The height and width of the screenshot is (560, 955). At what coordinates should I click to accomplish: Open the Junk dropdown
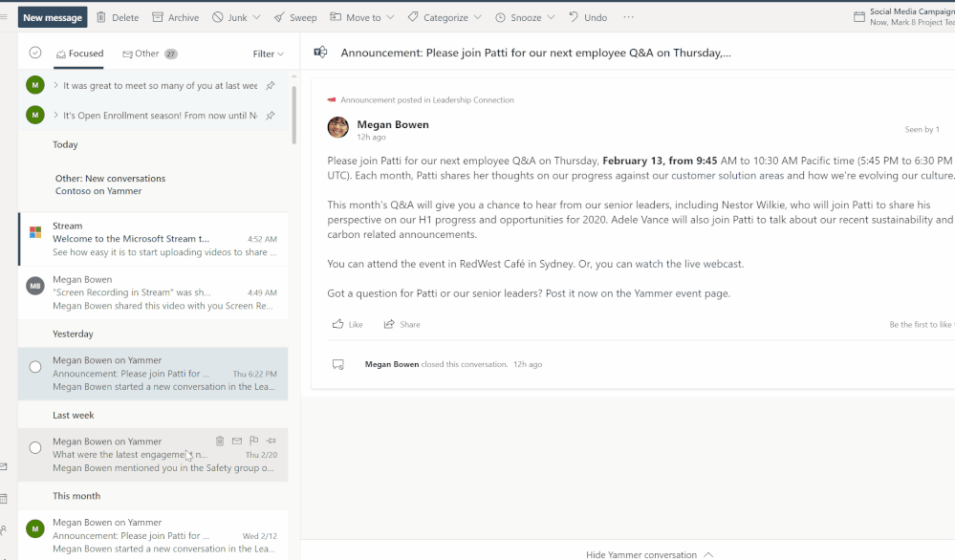(x=235, y=16)
